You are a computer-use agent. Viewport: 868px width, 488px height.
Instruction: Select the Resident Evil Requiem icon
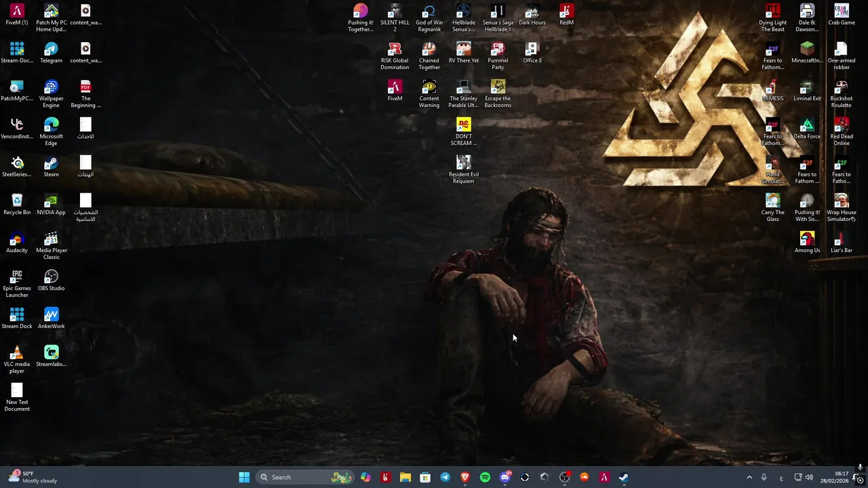coord(464,171)
